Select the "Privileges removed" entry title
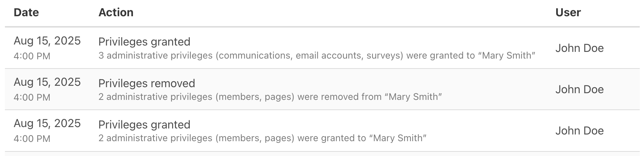The height and width of the screenshot is (156, 644). [x=147, y=83]
